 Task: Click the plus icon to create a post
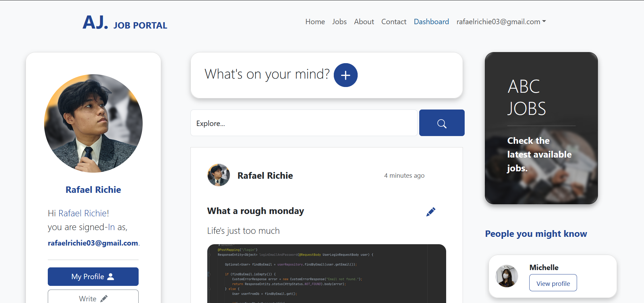click(346, 75)
